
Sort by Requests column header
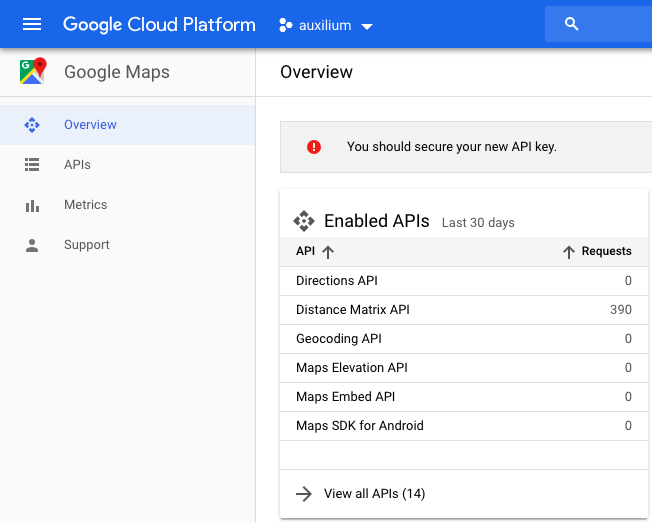598,252
